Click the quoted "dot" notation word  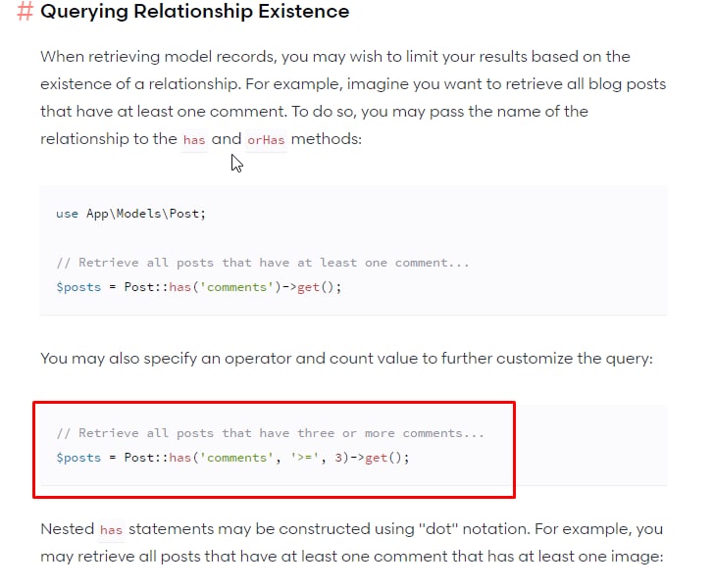coord(437,529)
